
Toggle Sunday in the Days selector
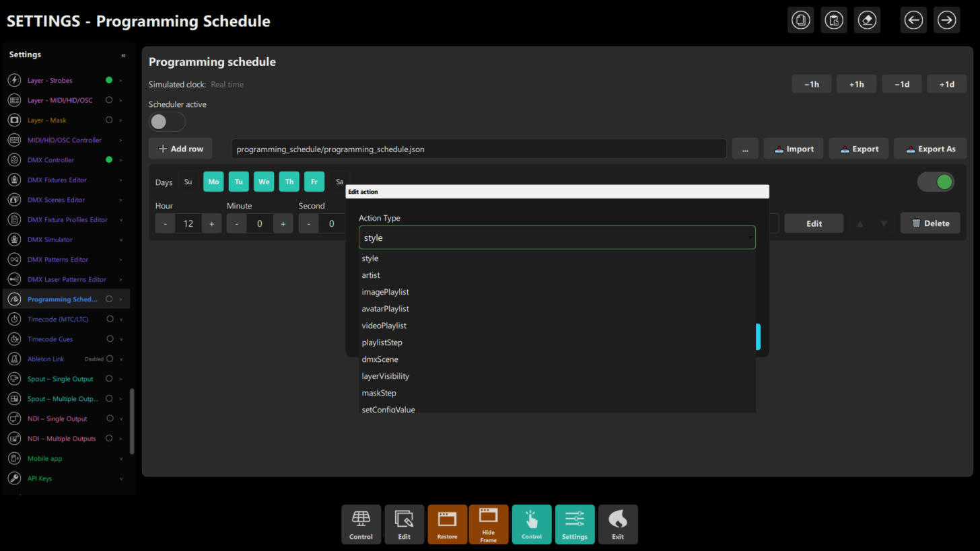point(188,182)
